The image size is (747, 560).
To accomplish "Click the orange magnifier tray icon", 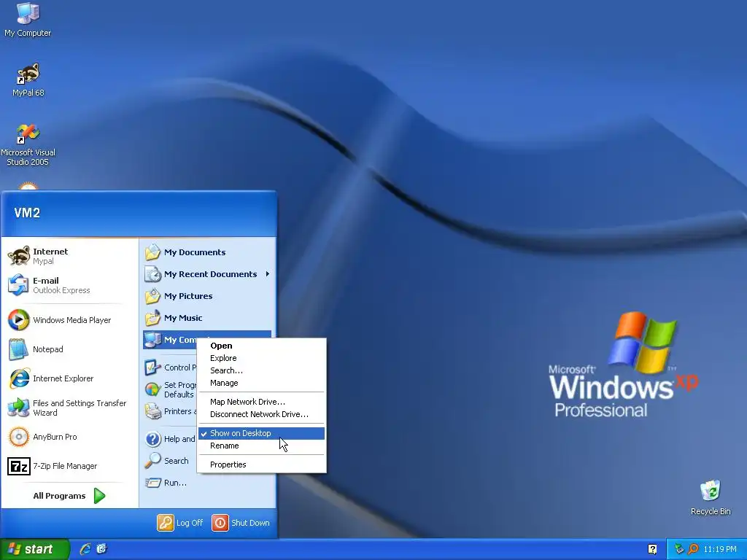I will point(693,549).
